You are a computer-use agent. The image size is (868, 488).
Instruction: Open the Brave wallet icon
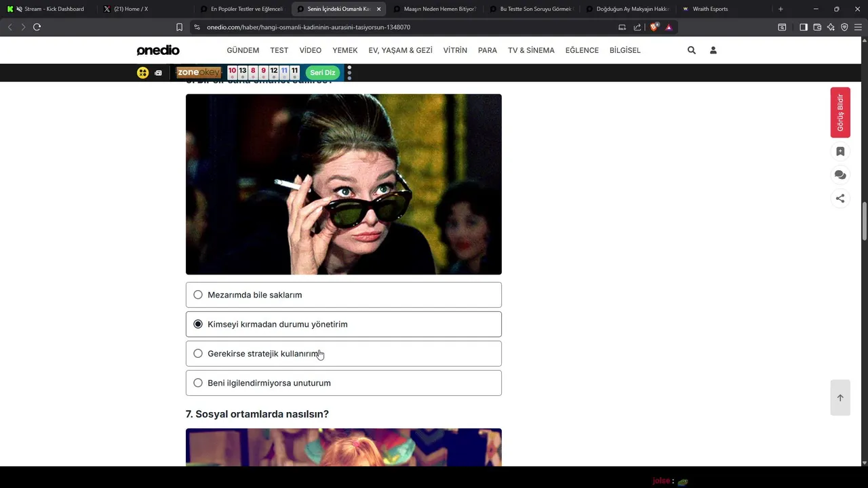click(x=817, y=27)
